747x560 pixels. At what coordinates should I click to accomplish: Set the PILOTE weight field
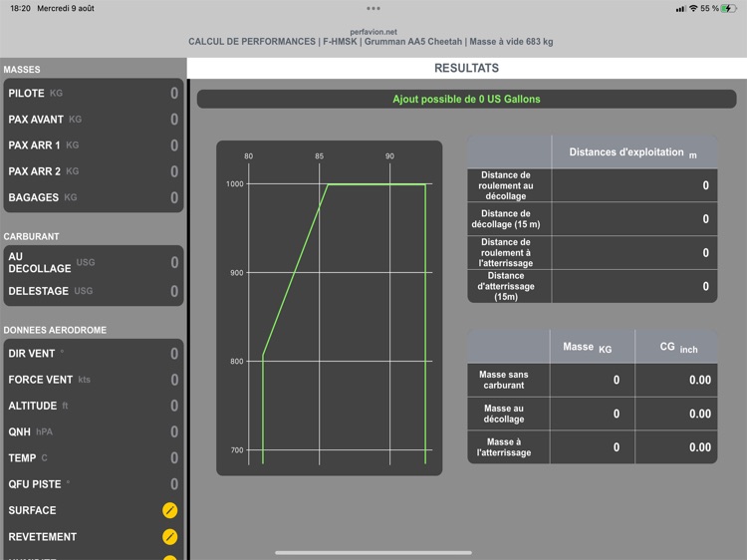94,93
